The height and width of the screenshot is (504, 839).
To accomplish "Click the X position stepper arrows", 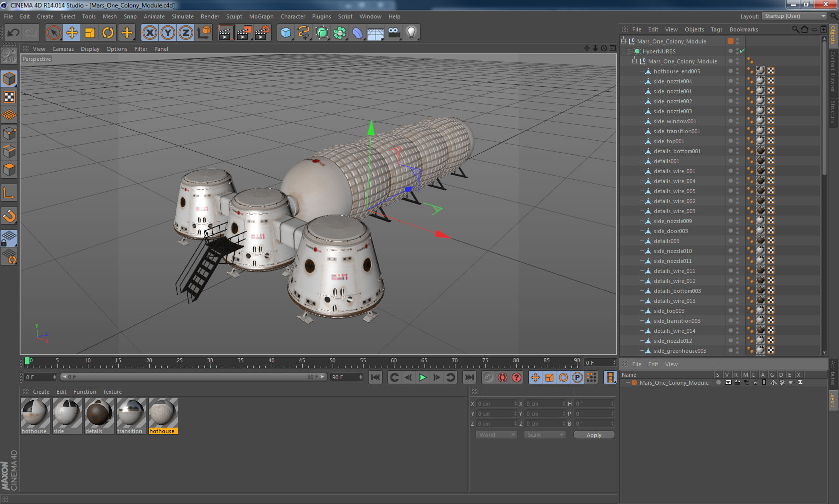I will 515,404.
